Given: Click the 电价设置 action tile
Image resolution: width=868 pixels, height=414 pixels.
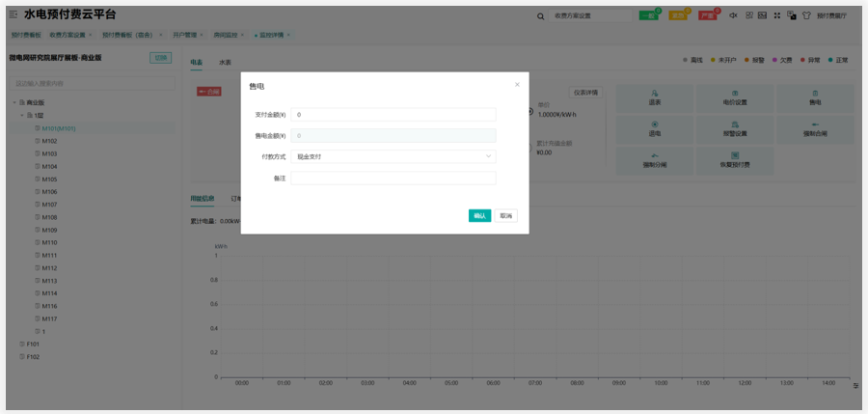Looking at the screenshot, I should [x=735, y=98].
